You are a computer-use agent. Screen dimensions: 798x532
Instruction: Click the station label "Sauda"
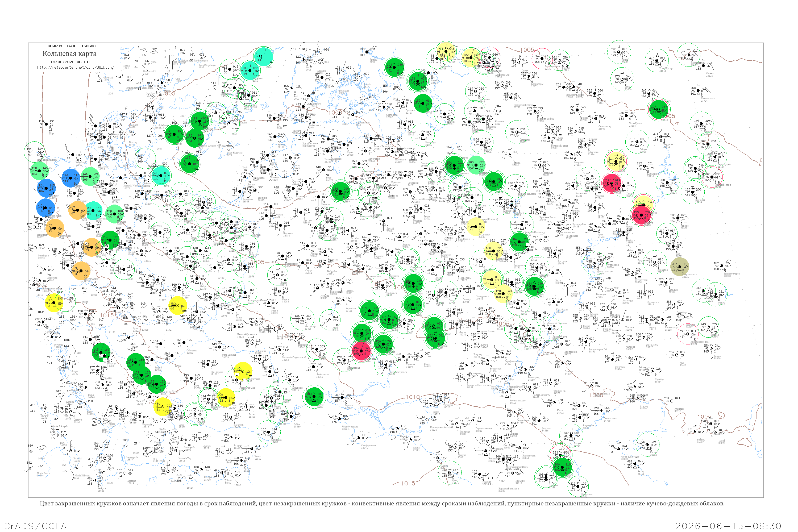point(127,66)
